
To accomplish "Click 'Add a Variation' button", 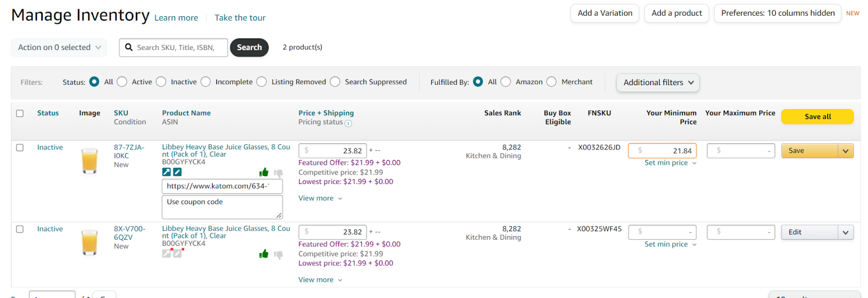I will click(x=605, y=13).
